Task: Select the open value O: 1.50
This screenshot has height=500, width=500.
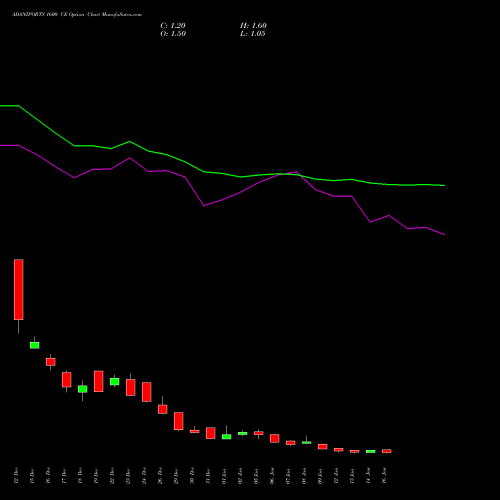Action: (x=173, y=34)
